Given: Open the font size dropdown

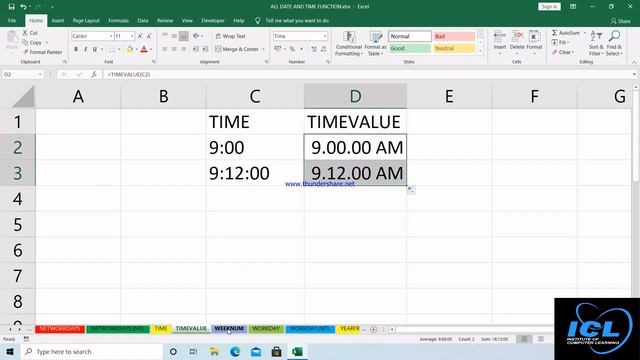Looking at the screenshot, I should [132, 36].
